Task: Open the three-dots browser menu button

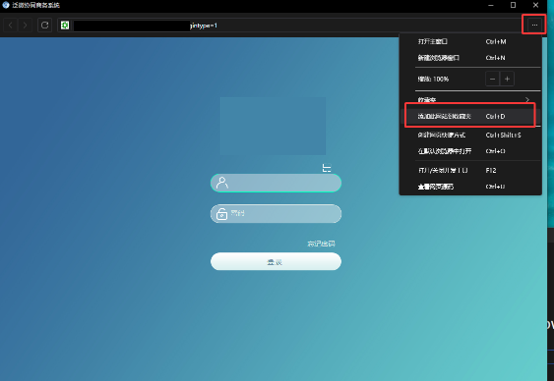Action: coord(534,25)
